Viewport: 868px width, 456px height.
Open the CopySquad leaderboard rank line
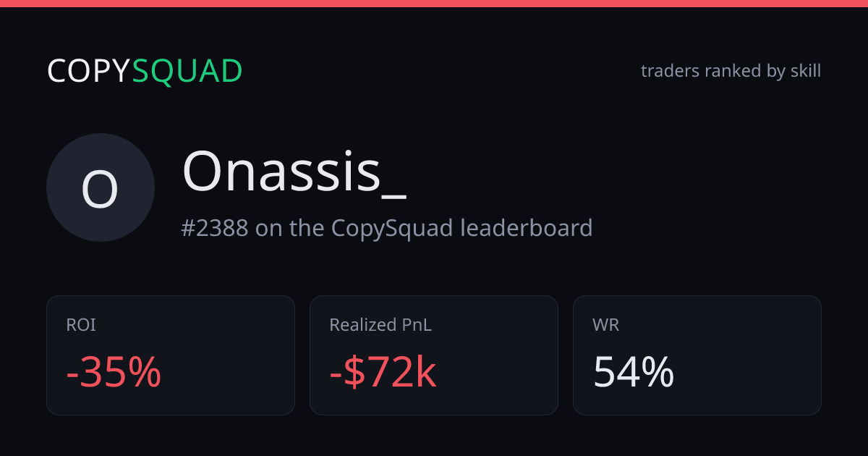[x=387, y=228]
